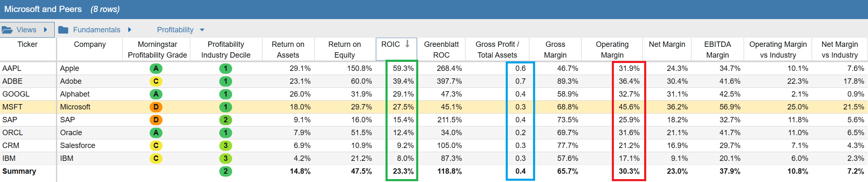Open the Views folder icon
868x182 pixels.
coord(7,30)
